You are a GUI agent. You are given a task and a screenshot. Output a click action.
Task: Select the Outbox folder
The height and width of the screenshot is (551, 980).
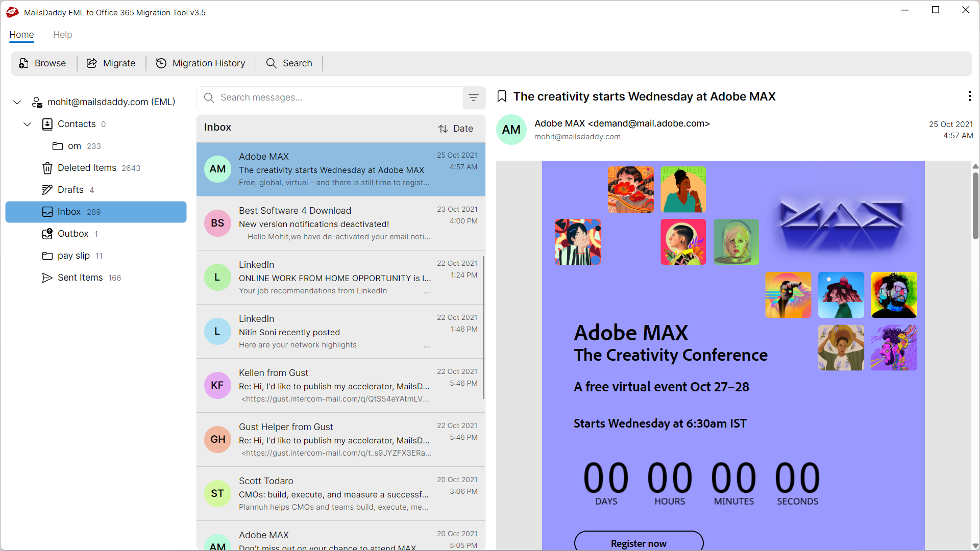coord(96,234)
